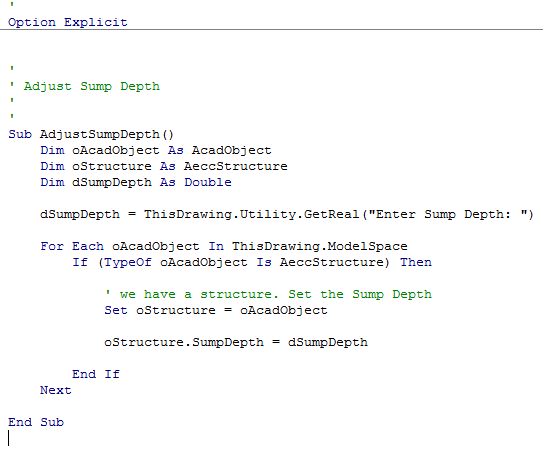Click 'oStructure.SumpDepth = dSumpDepth' line
Screen dimensions: 543x449
click(x=236, y=342)
